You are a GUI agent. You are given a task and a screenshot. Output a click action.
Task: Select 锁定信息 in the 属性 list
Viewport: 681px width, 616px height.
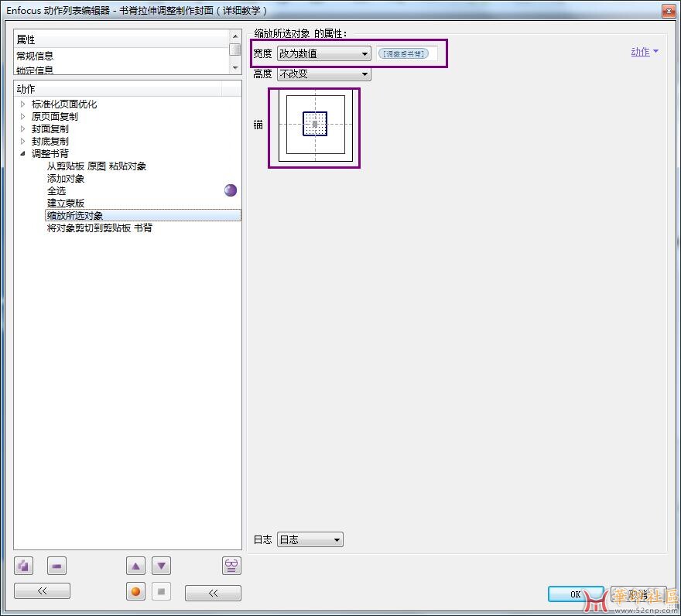[35, 70]
